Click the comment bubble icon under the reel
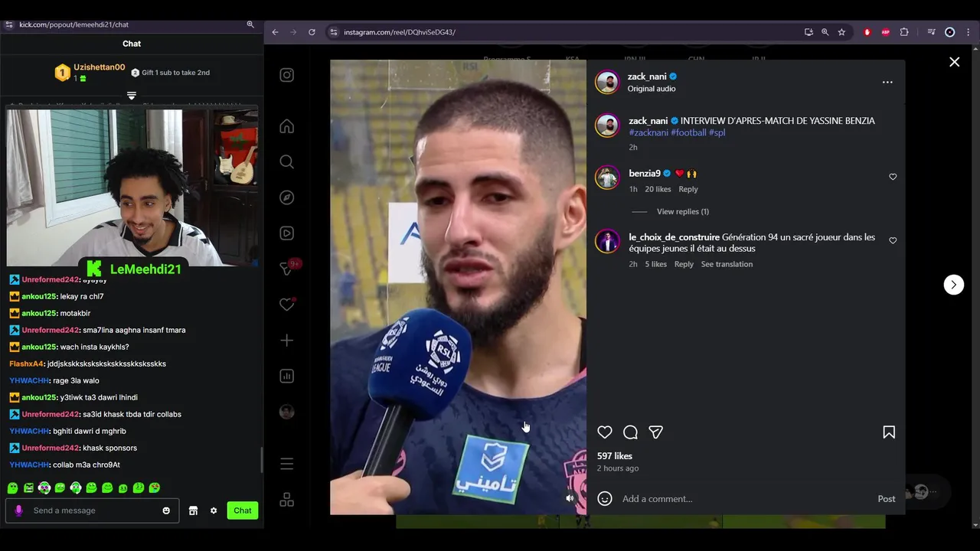 tap(630, 432)
